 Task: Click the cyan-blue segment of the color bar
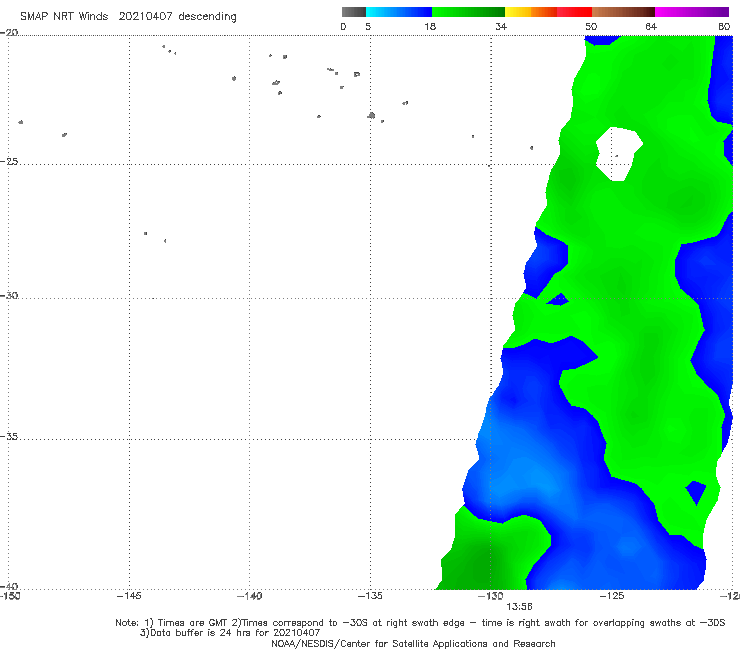(x=399, y=12)
